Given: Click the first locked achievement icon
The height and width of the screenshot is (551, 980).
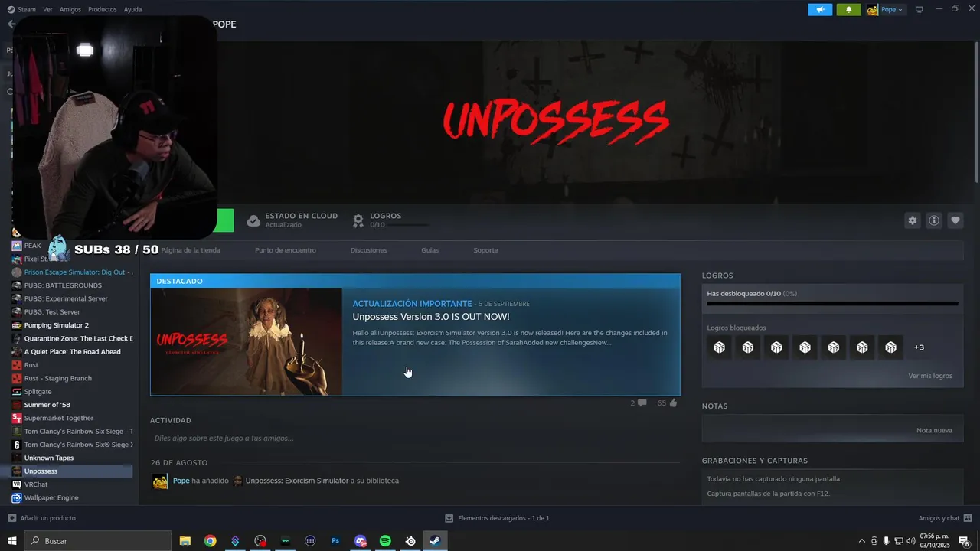Looking at the screenshot, I should tap(719, 347).
